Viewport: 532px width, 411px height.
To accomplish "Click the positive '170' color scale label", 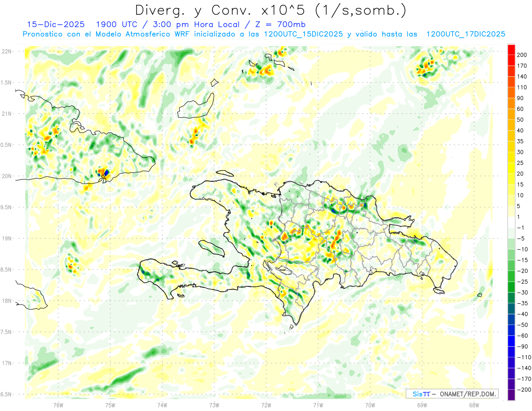I will [x=522, y=66].
